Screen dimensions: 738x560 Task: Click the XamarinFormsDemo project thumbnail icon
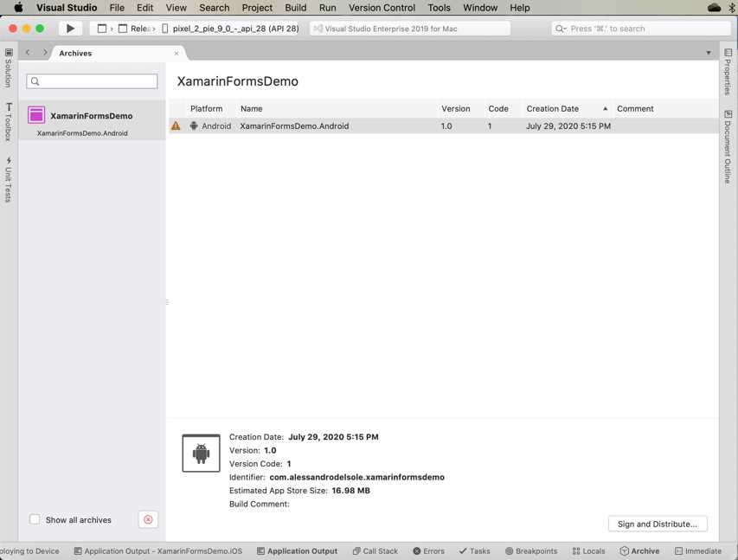coord(35,114)
